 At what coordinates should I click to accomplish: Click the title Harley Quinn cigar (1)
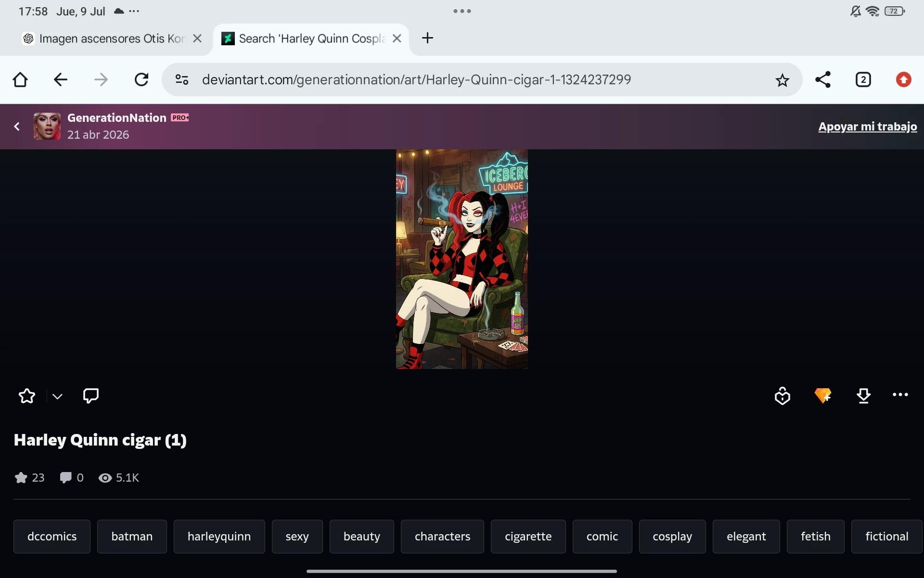[x=100, y=440]
